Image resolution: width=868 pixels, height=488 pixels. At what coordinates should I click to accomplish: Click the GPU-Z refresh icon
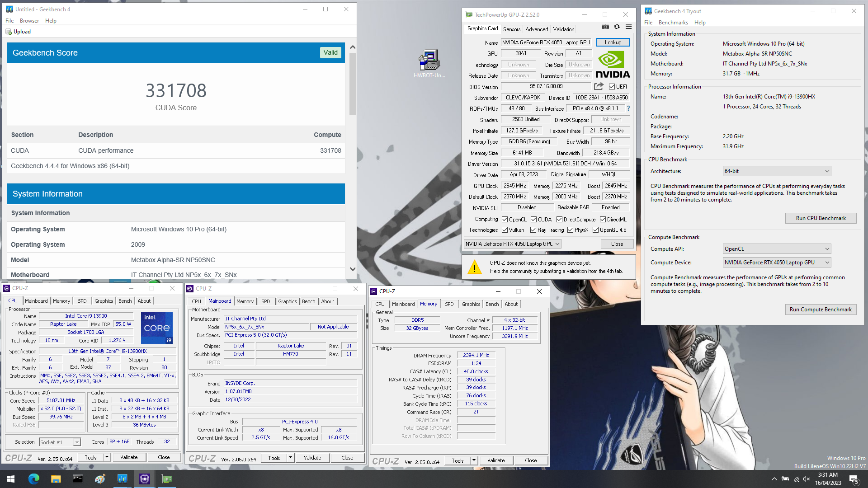(617, 27)
